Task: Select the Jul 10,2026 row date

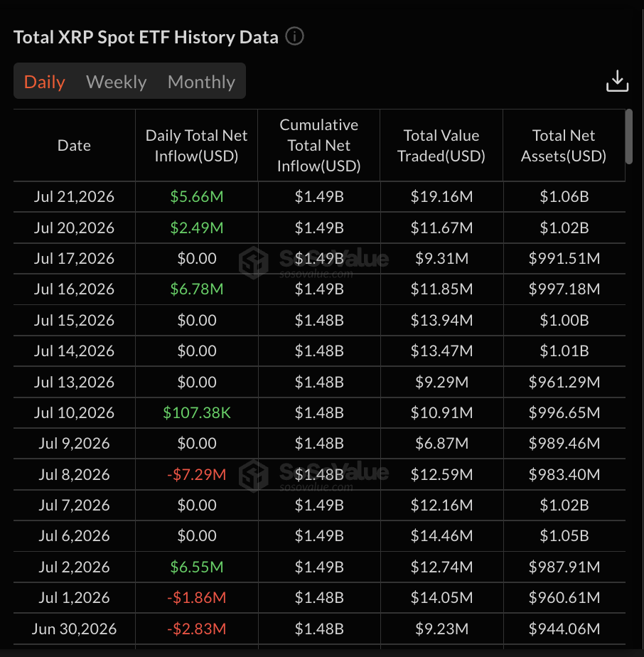Action: pyautogui.click(x=74, y=412)
